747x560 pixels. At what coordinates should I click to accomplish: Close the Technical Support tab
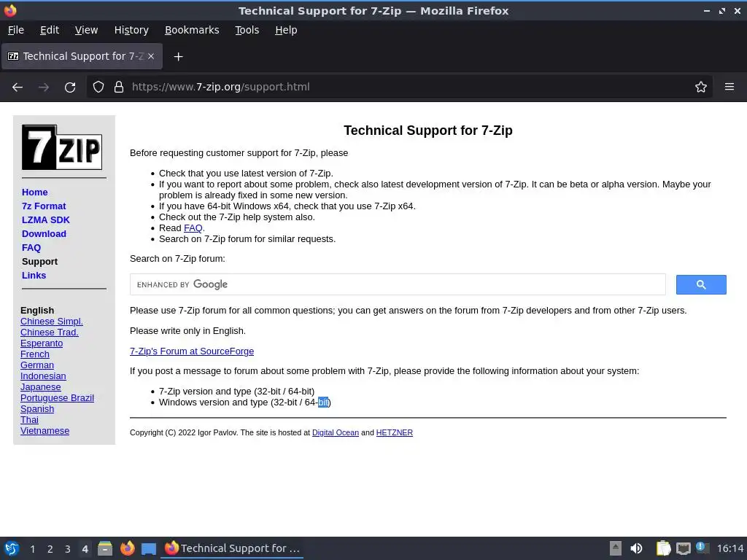151,56
